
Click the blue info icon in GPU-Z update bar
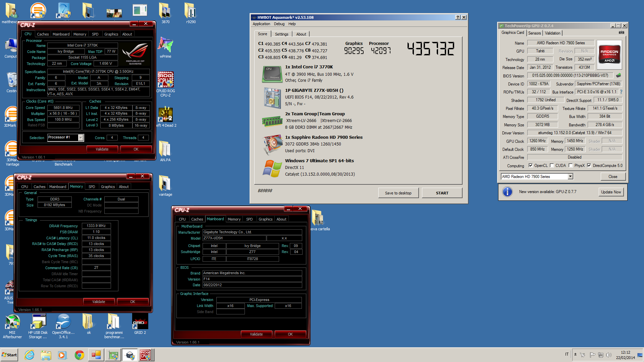507,192
